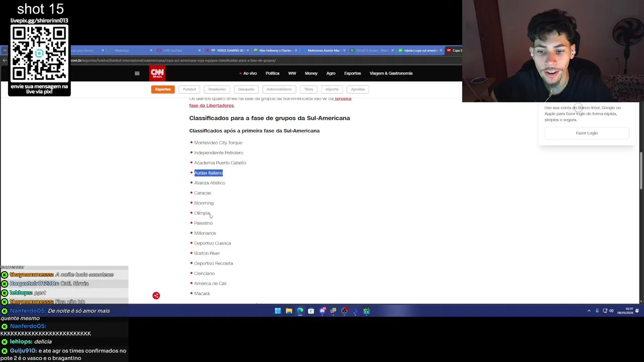Close the YouTube browser tab
The height and width of the screenshot is (362, 644).
point(199,50)
